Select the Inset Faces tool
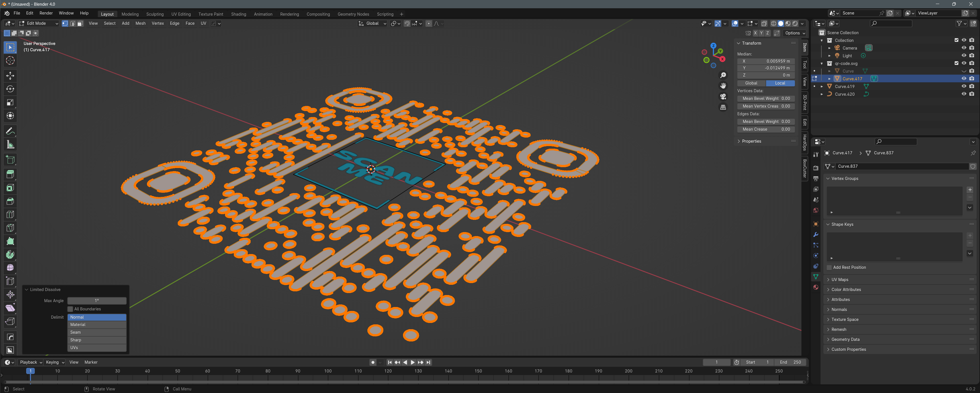Image resolution: width=980 pixels, height=393 pixels. 10,188
